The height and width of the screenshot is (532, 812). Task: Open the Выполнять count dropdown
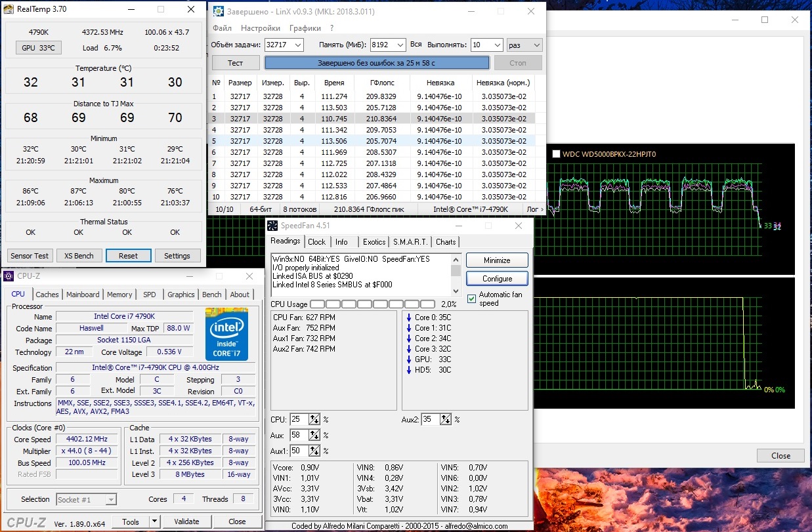(x=497, y=45)
